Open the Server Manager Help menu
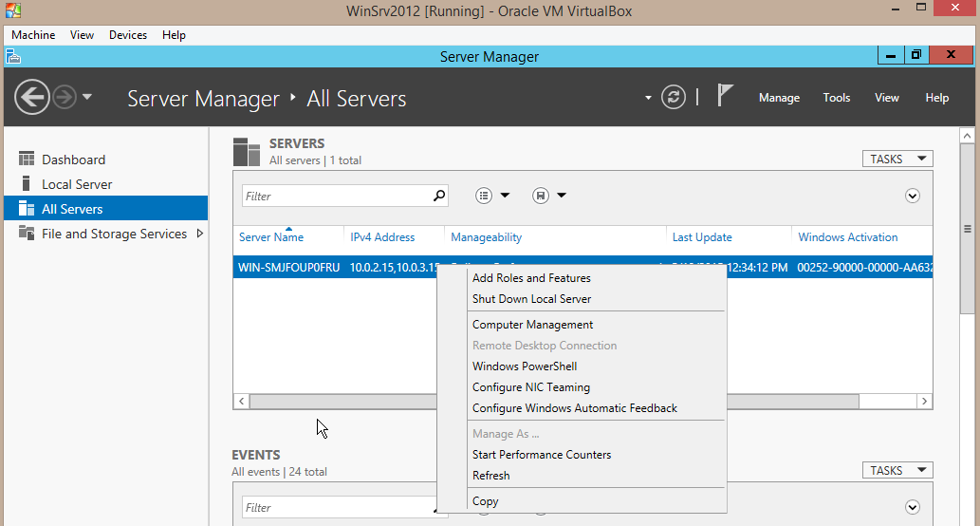The width and height of the screenshot is (980, 526). pos(937,98)
